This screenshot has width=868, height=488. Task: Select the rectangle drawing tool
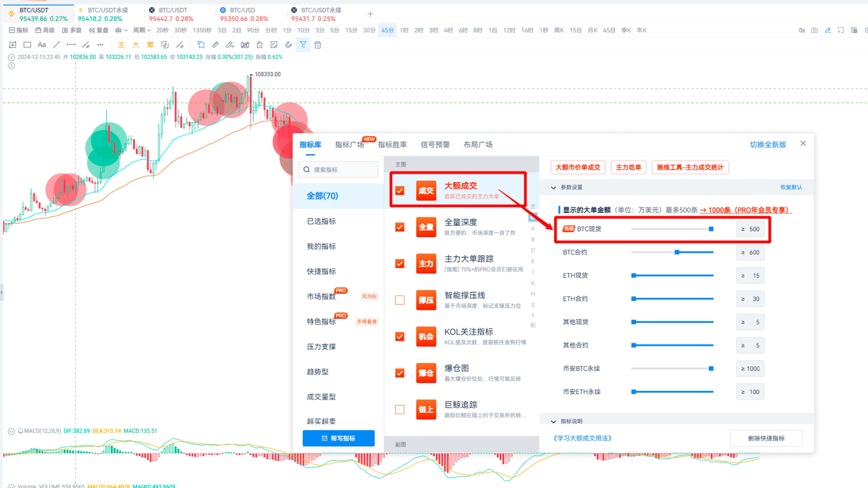click(x=27, y=45)
